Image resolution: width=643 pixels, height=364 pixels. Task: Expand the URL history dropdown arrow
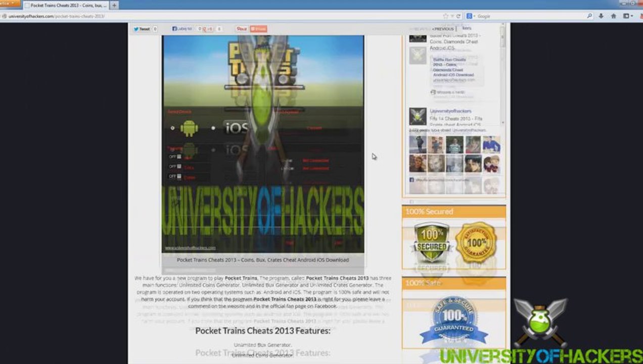452,16
